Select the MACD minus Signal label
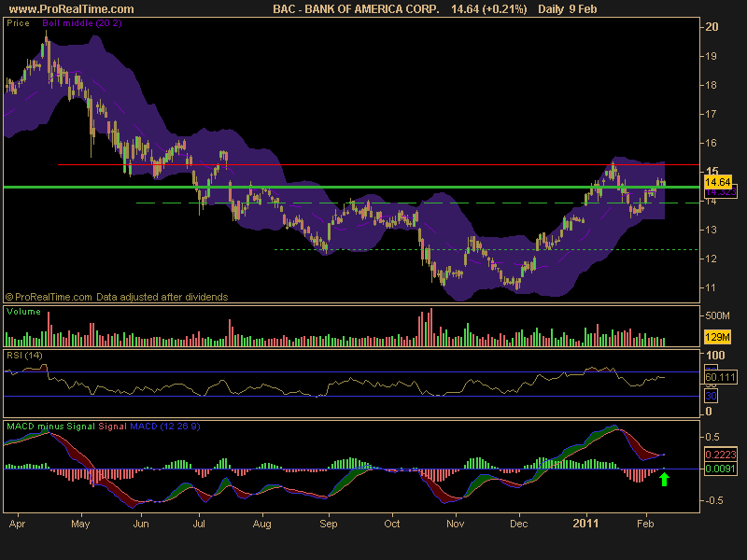 [x=50, y=427]
